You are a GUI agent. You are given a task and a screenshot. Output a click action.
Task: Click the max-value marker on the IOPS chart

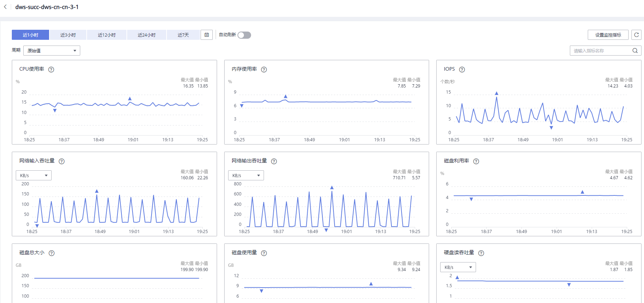496,93
